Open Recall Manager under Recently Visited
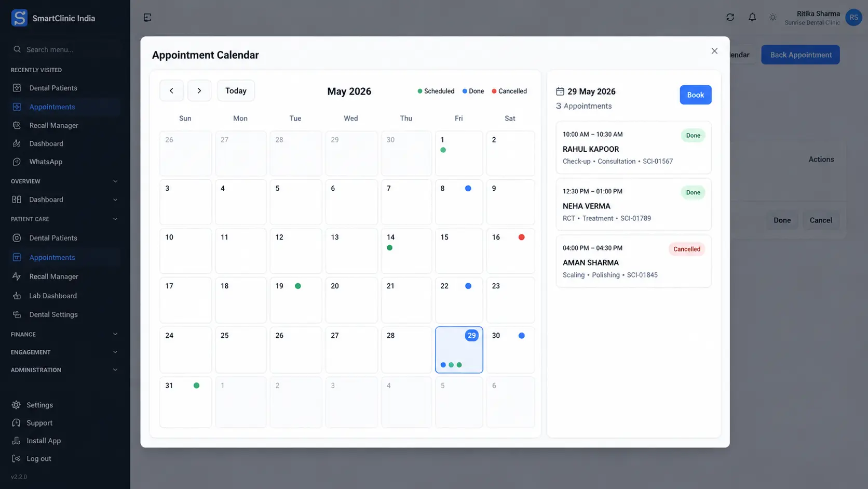 [65, 125]
